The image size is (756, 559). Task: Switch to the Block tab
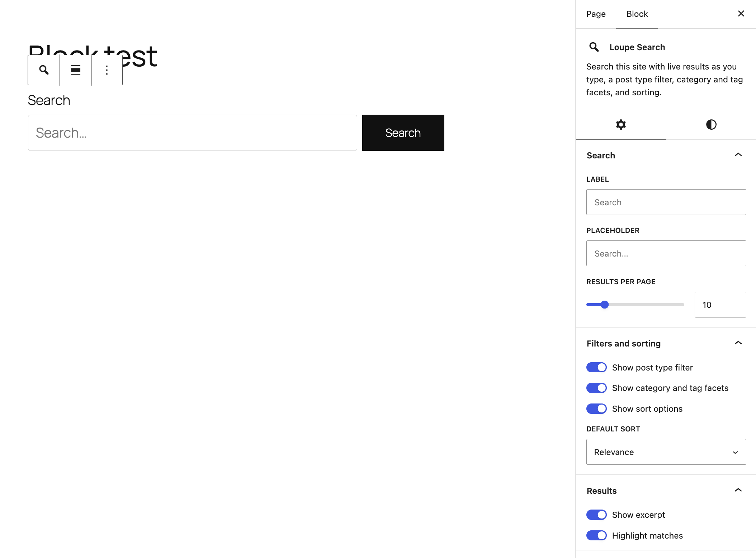[637, 14]
